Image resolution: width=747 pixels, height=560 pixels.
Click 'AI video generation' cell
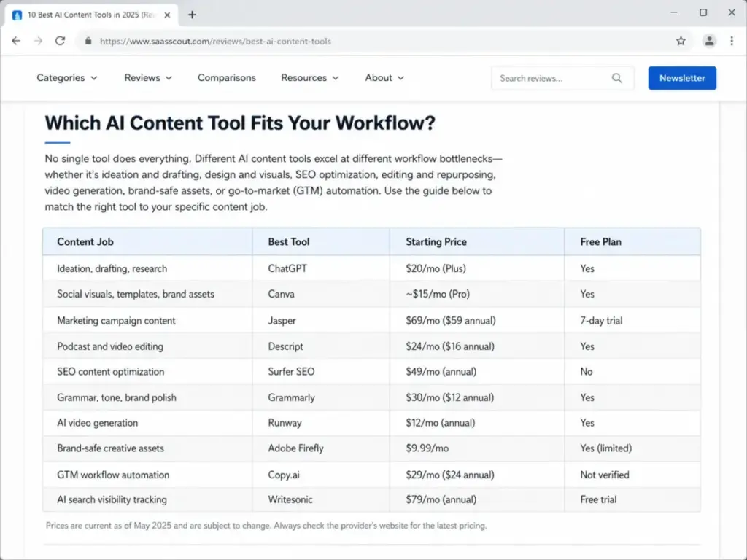point(147,423)
